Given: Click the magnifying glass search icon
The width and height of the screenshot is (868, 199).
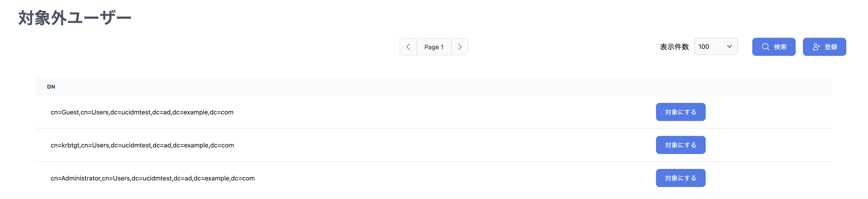Looking at the screenshot, I should pyautogui.click(x=766, y=47).
